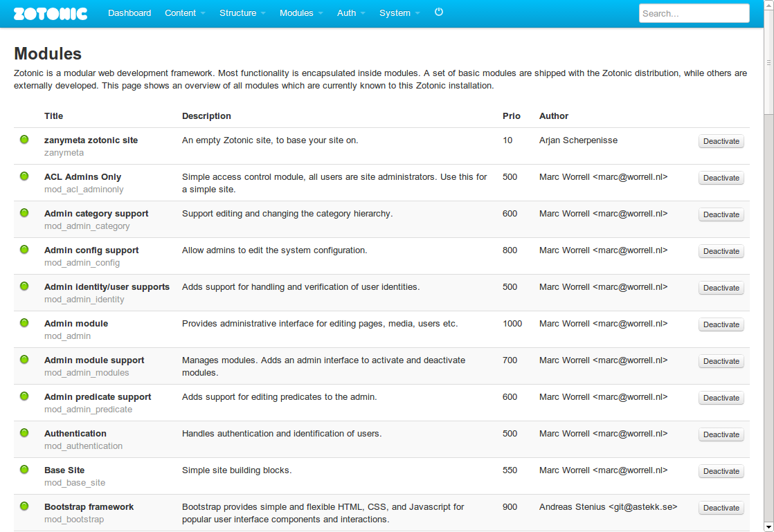Click the vertical scrollbar thumb

[768, 62]
